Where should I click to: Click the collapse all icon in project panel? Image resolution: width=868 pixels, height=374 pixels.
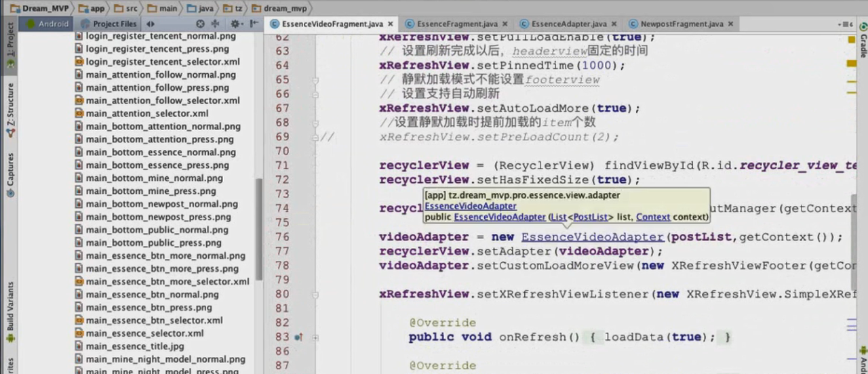pos(216,24)
